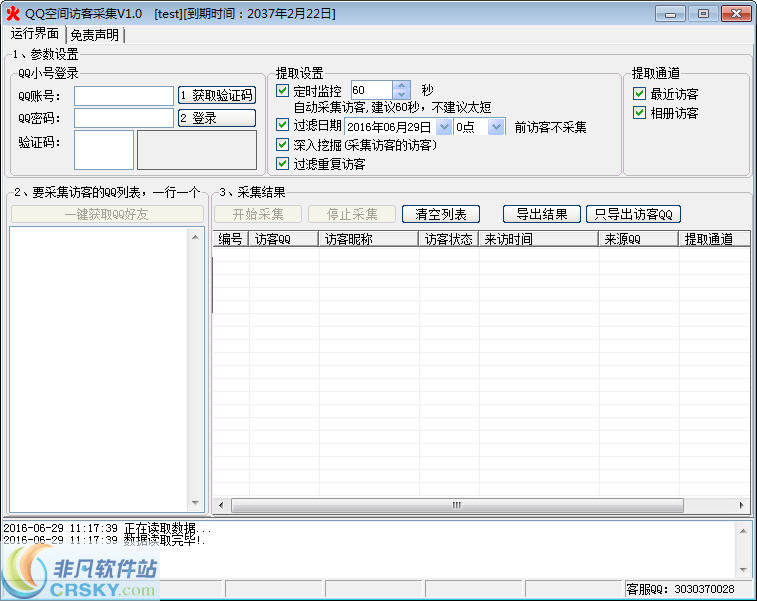Toggle the 过滤日期 checkbox
Screen dimensions: 757x601
click(x=282, y=125)
